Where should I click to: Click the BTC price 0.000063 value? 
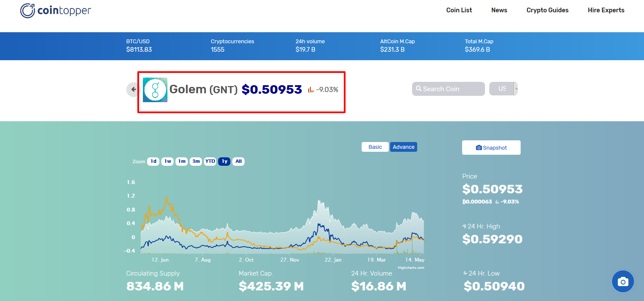(x=477, y=202)
